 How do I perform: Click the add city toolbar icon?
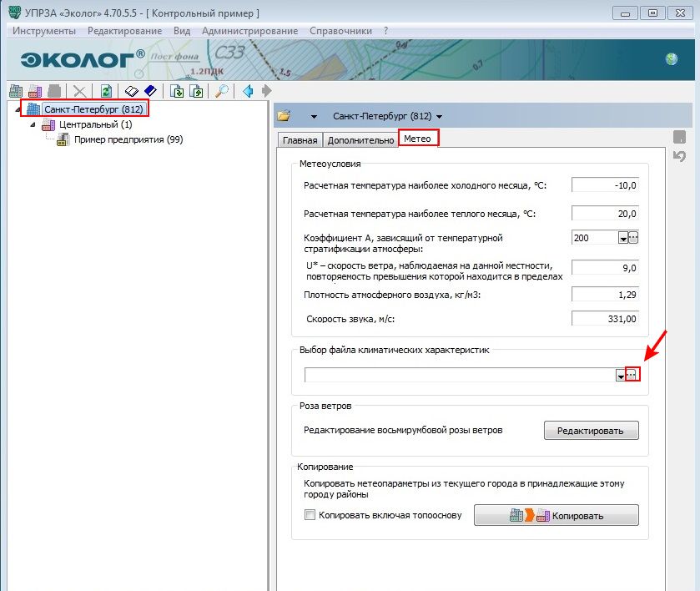[x=16, y=91]
